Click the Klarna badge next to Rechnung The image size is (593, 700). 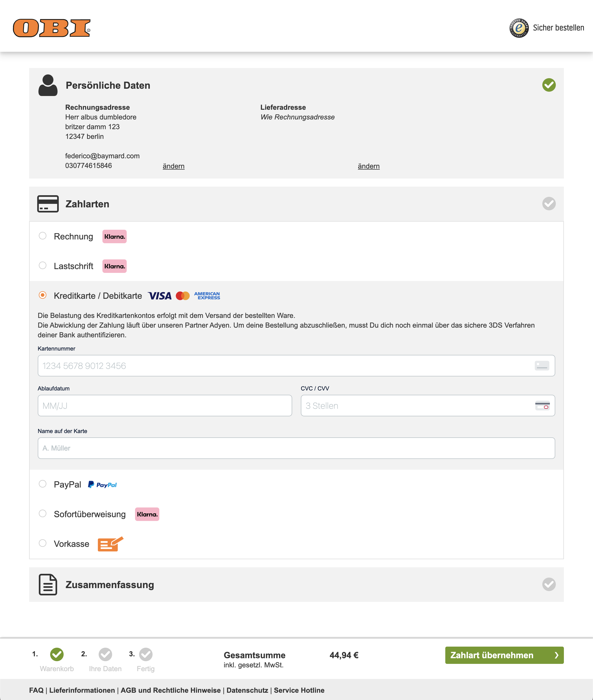coord(114,236)
